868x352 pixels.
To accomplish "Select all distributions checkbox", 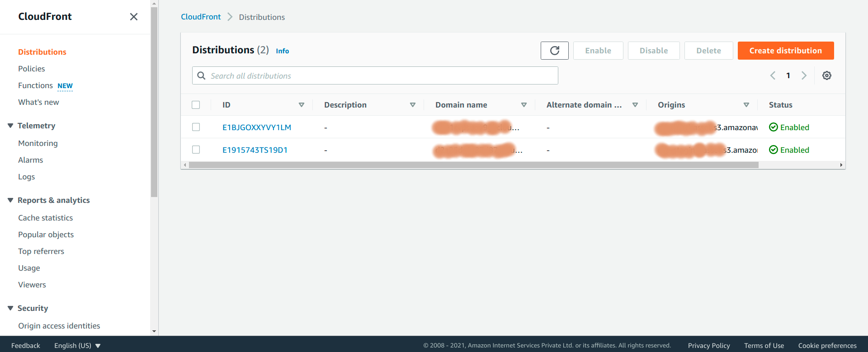I will 196,105.
